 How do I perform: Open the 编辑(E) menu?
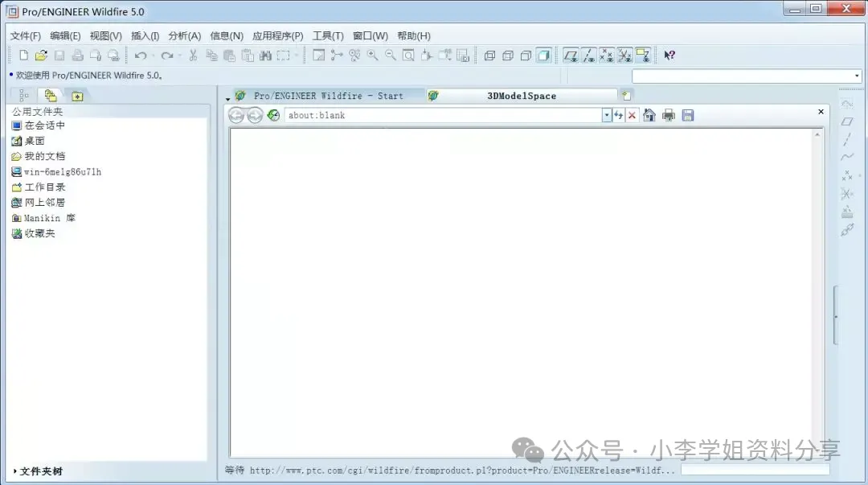[65, 35]
